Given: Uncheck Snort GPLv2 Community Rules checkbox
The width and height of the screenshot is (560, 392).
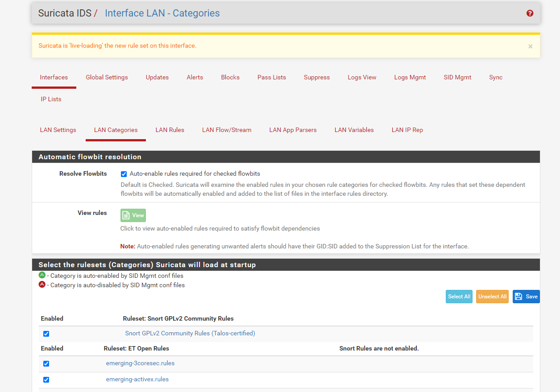Looking at the screenshot, I should click(46, 334).
